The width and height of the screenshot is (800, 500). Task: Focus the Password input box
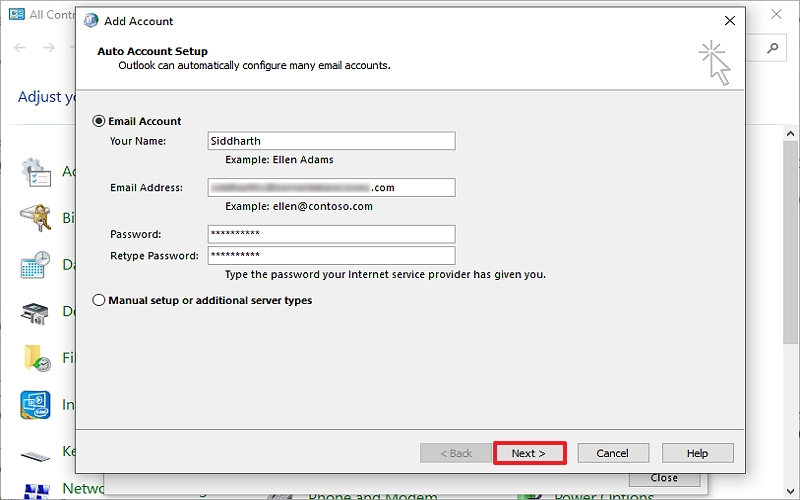(331, 234)
